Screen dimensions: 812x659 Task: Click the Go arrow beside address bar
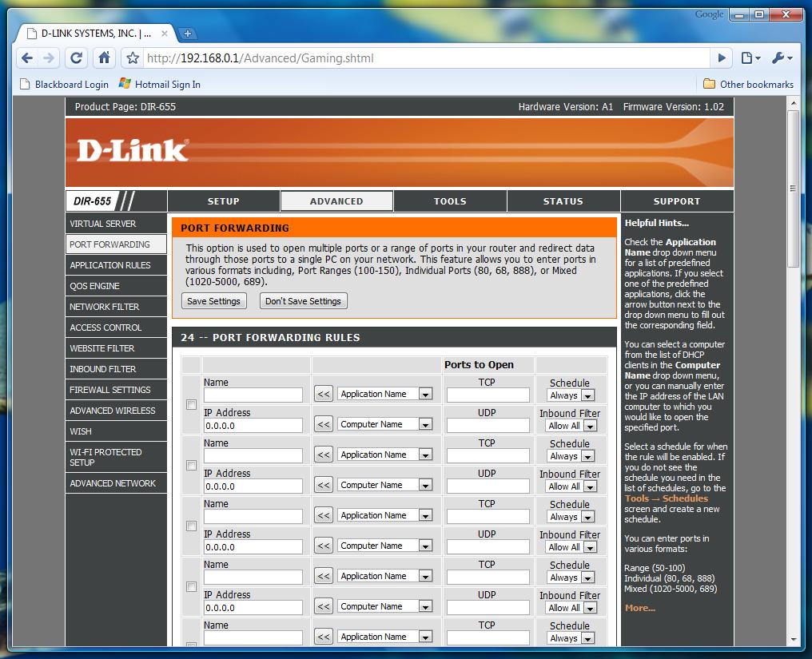(722, 58)
